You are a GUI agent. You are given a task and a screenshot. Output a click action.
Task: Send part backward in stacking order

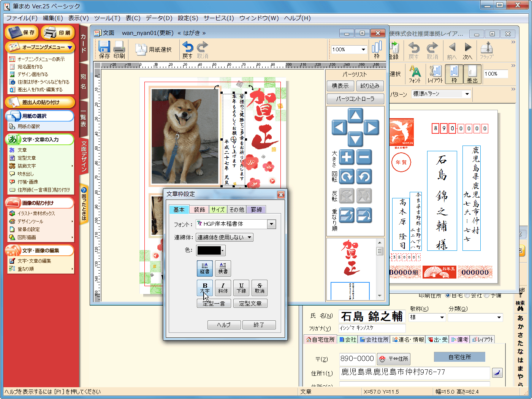[x=364, y=215]
